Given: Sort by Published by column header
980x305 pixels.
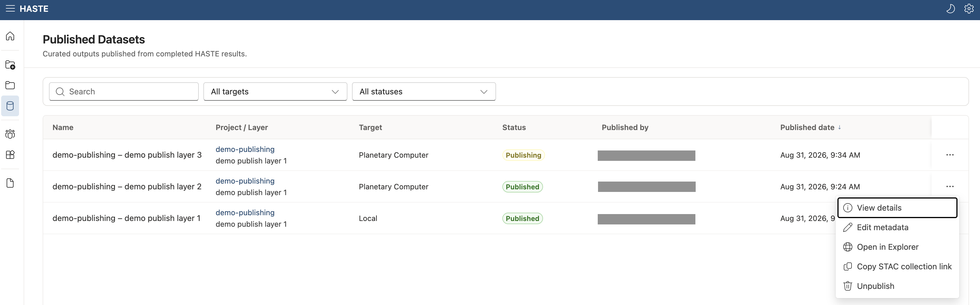Looking at the screenshot, I should click(x=625, y=128).
